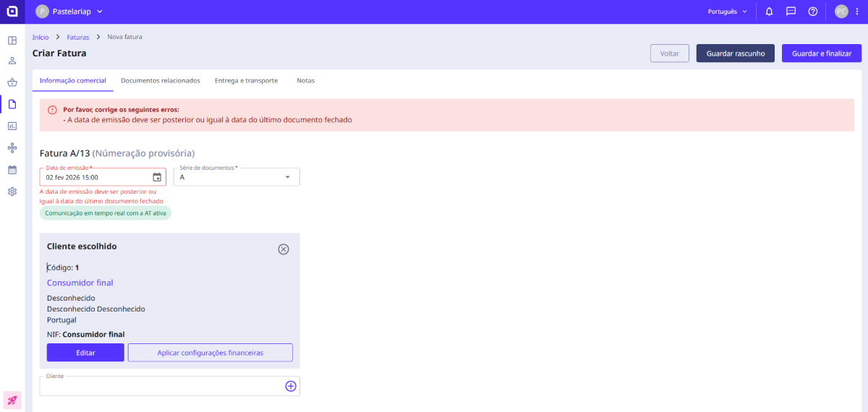Viewport: 868px width, 412px height.
Task: Open the Português language dropdown
Action: [x=727, y=12]
